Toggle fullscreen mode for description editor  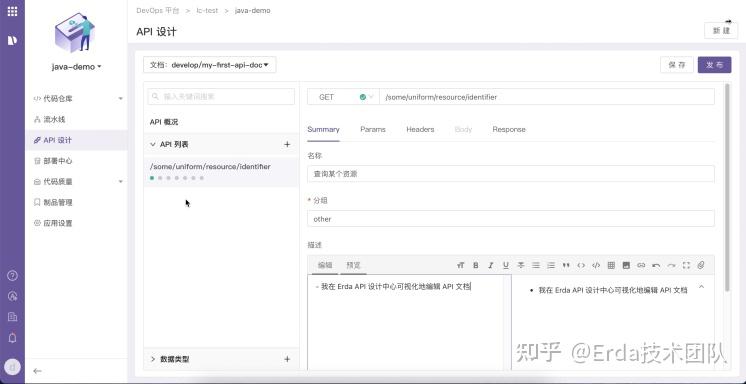(x=686, y=266)
